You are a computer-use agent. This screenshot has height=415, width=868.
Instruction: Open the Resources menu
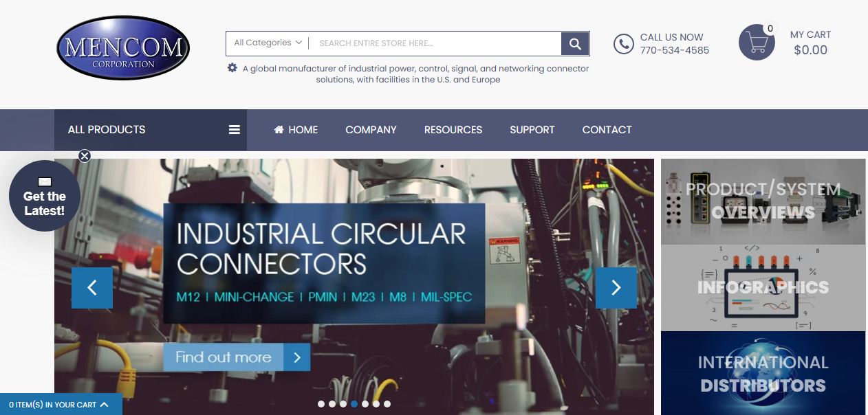[453, 130]
